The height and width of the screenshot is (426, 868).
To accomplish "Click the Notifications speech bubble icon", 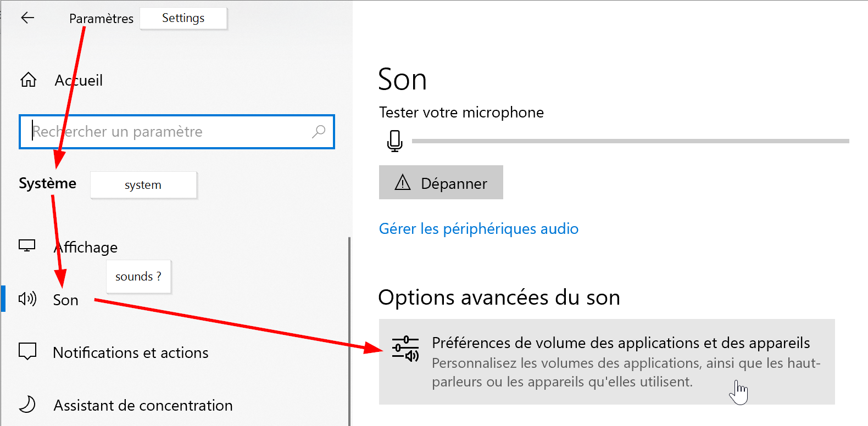I will (x=27, y=351).
